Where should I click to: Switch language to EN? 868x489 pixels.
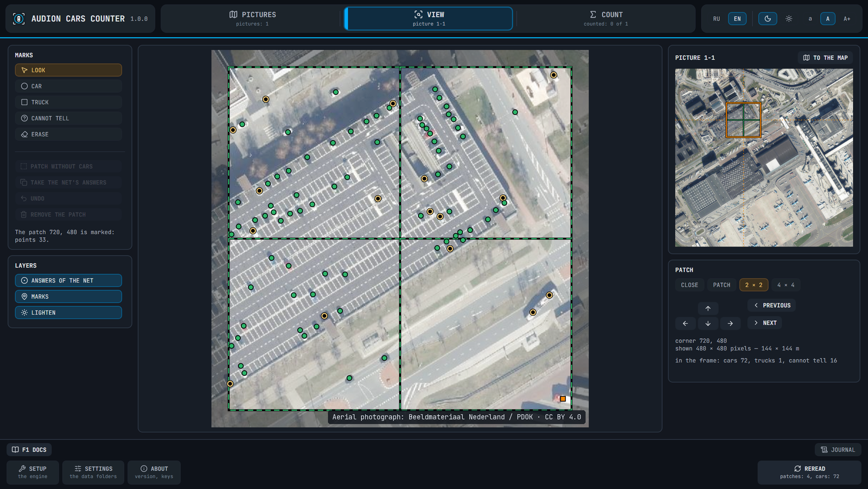(x=737, y=18)
